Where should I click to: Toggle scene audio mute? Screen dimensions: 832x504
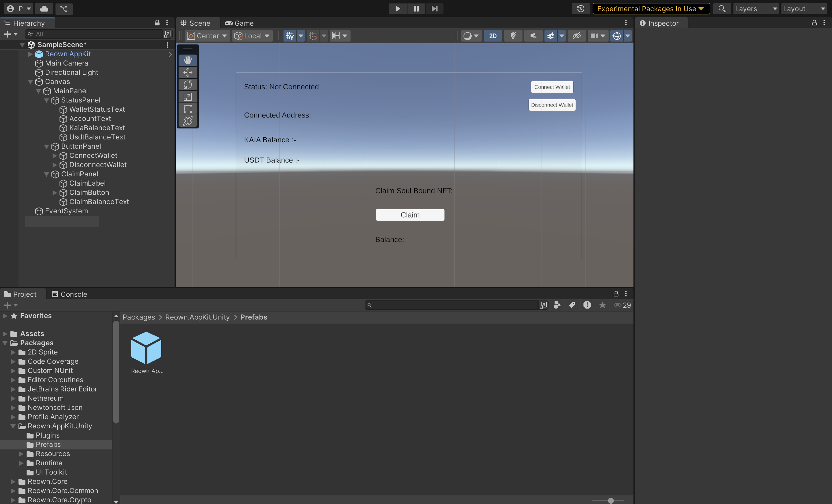(x=533, y=36)
